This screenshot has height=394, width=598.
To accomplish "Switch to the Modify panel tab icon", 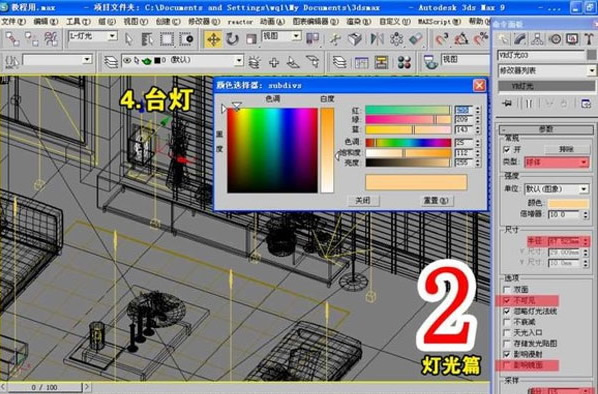I will (520, 39).
